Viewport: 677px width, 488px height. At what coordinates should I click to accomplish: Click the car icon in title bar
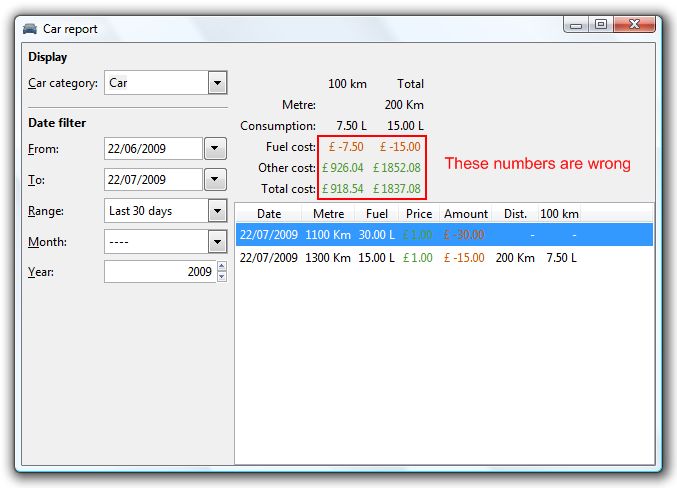coord(29,29)
